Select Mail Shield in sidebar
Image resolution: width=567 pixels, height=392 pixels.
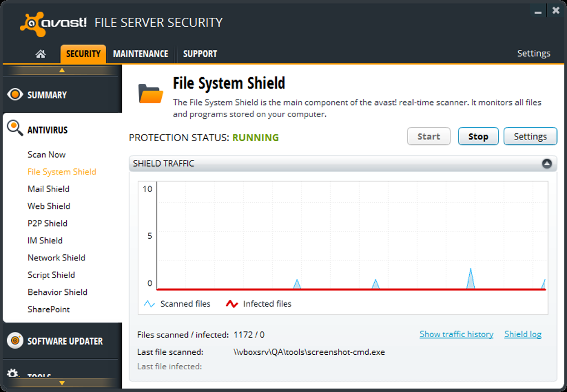click(x=48, y=189)
